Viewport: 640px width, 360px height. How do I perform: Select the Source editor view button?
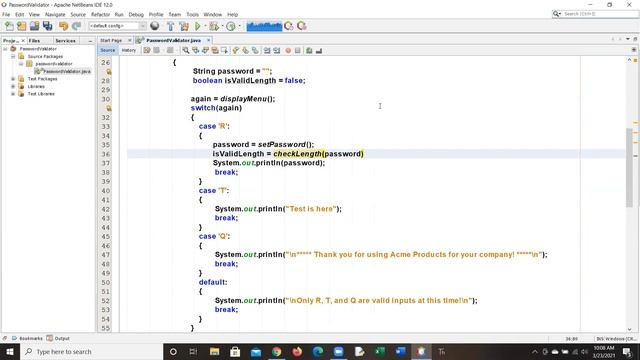[108, 50]
